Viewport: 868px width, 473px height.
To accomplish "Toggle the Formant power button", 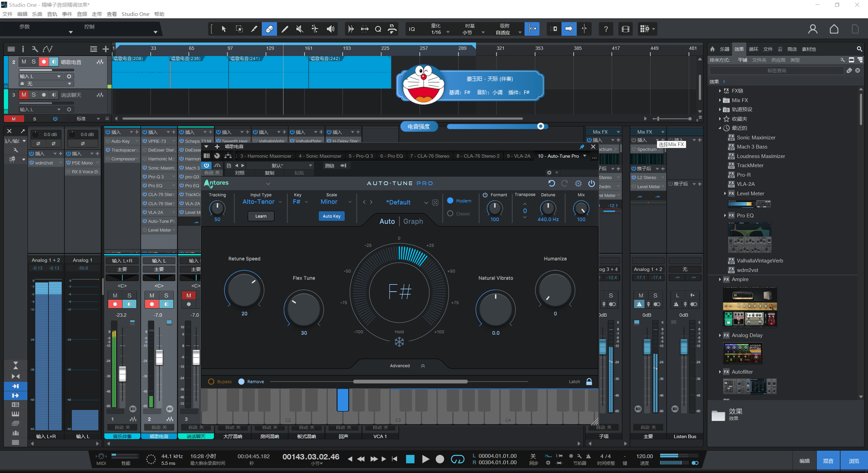I will click(485, 195).
